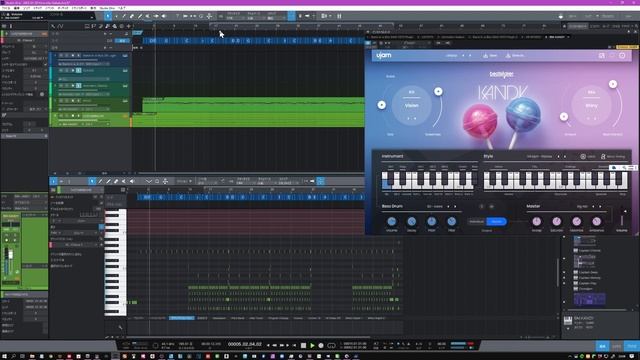The width and height of the screenshot is (640, 360).
Task: Click the Bass Drum Filter knob
Action: [451, 221]
